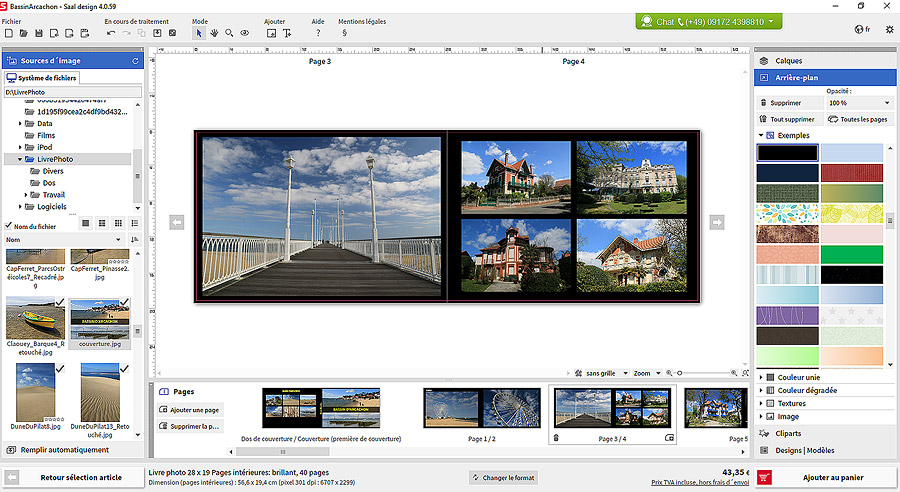Delete Page 3 / 4 with trash icon
Image resolution: width=900 pixels, height=492 pixels.
point(556,438)
